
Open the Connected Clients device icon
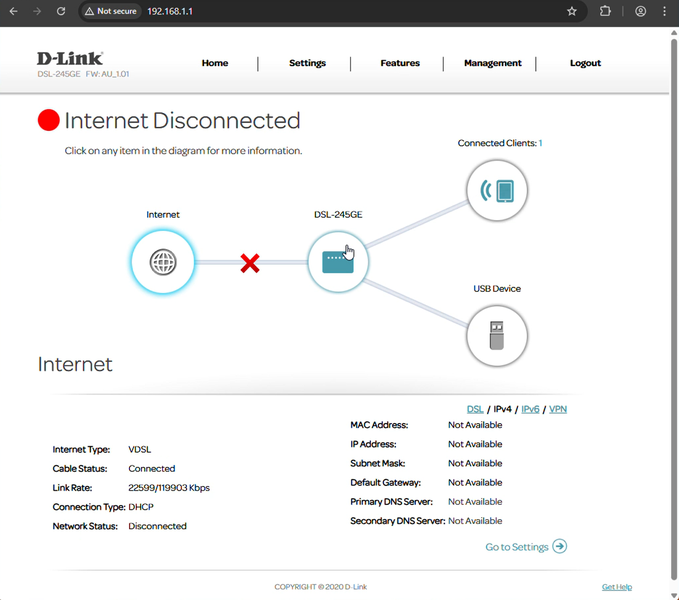pyautogui.click(x=496, y=190)
